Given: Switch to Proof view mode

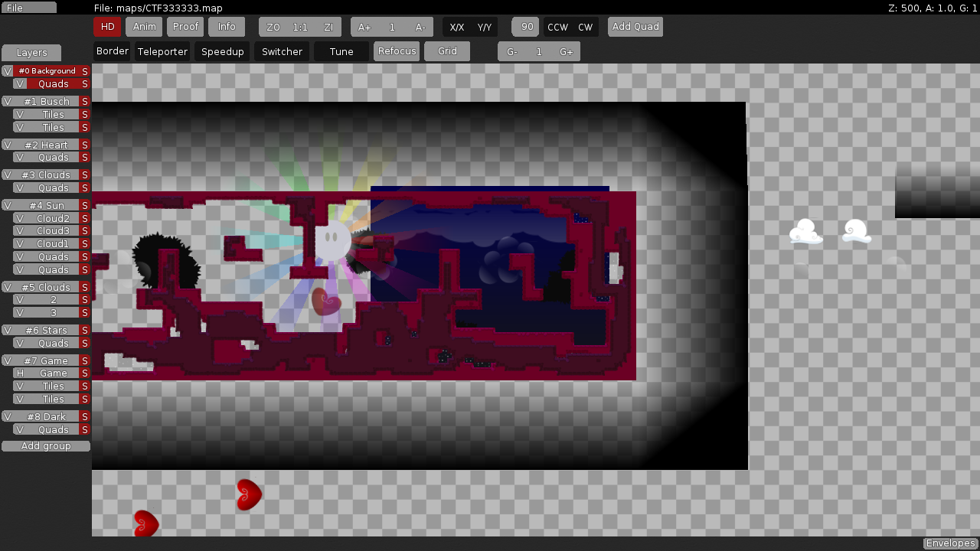Looking at the screenshot, I should 185,26.
